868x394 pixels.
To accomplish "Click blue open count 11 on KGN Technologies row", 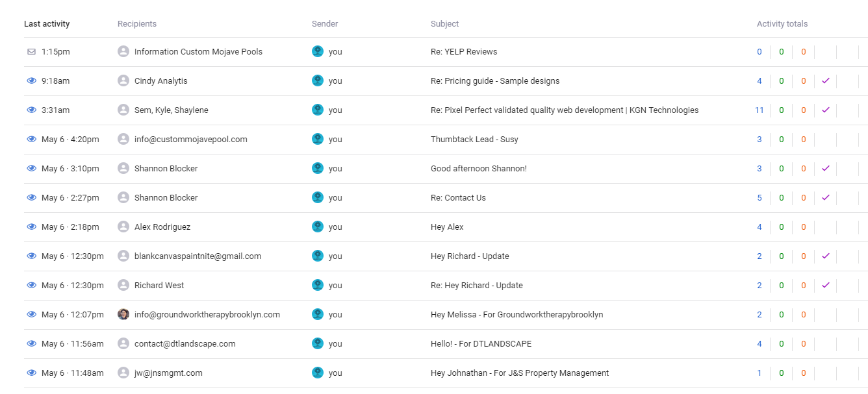I will click(759, 110).
